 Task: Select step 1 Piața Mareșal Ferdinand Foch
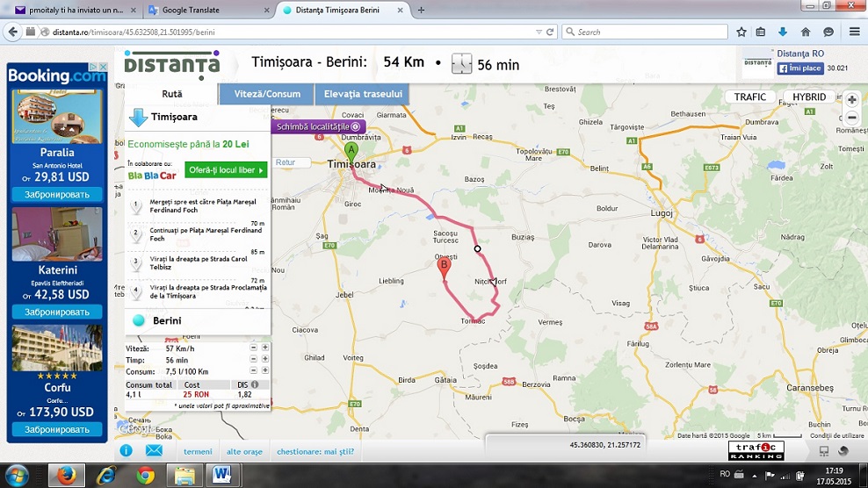tap(199, 206)
